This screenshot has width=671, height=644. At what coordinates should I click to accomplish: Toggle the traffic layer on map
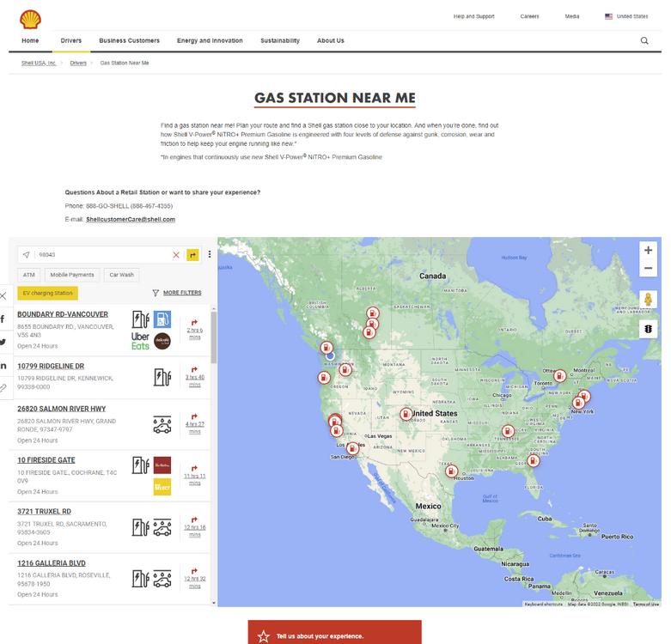[648, 329]
